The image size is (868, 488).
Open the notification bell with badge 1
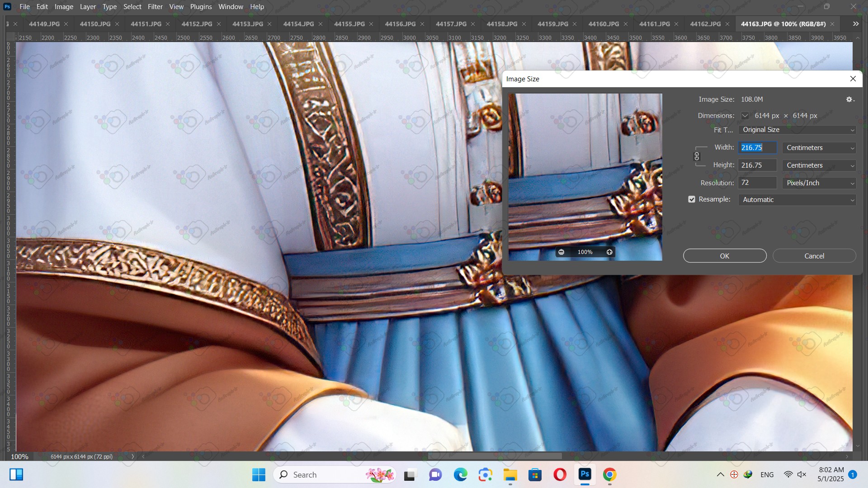coord(853,474)
